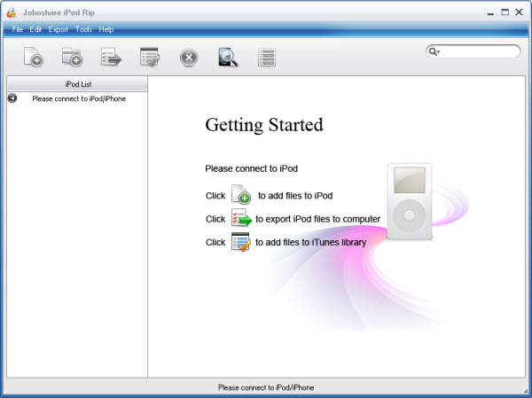Click the iTunes library icon in Getting Started
Image resolution: width=532 pixels, height=398 pixels.
pos(240,242)
